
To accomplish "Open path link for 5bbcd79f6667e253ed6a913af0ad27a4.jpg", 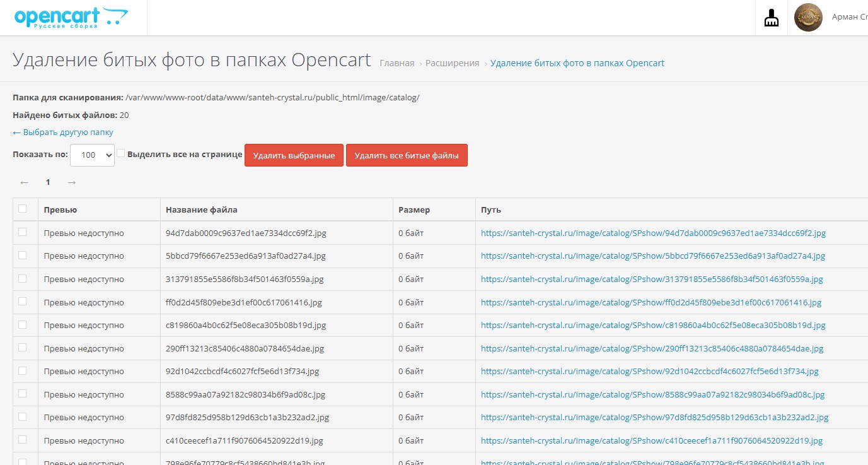I will pos(652,256).
